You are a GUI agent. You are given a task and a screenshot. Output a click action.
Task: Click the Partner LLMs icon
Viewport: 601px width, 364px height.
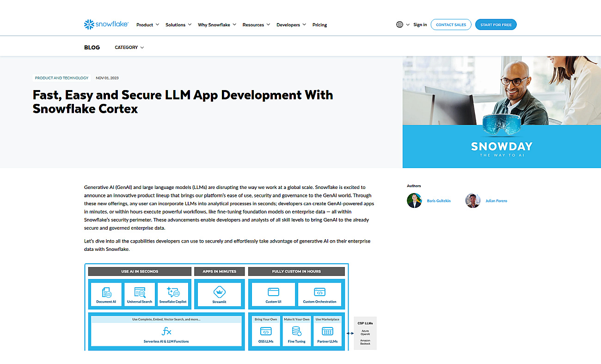coord(327,331)
